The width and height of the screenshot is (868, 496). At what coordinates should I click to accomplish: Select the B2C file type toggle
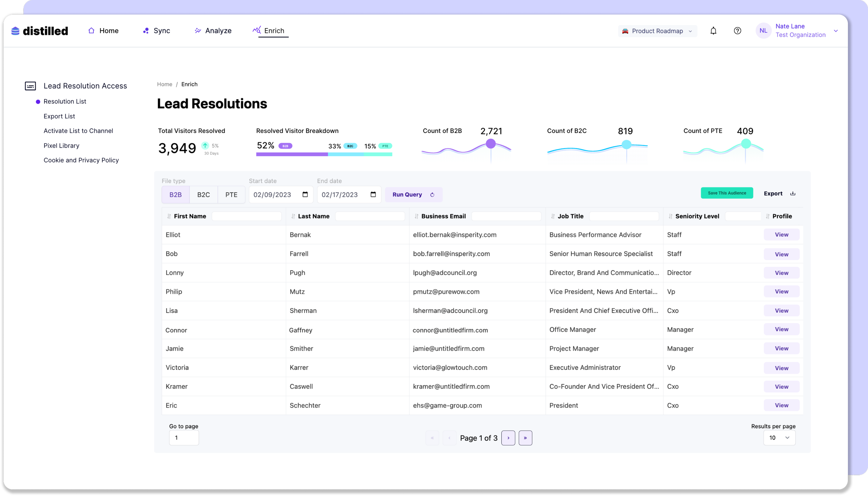[203, 195]
